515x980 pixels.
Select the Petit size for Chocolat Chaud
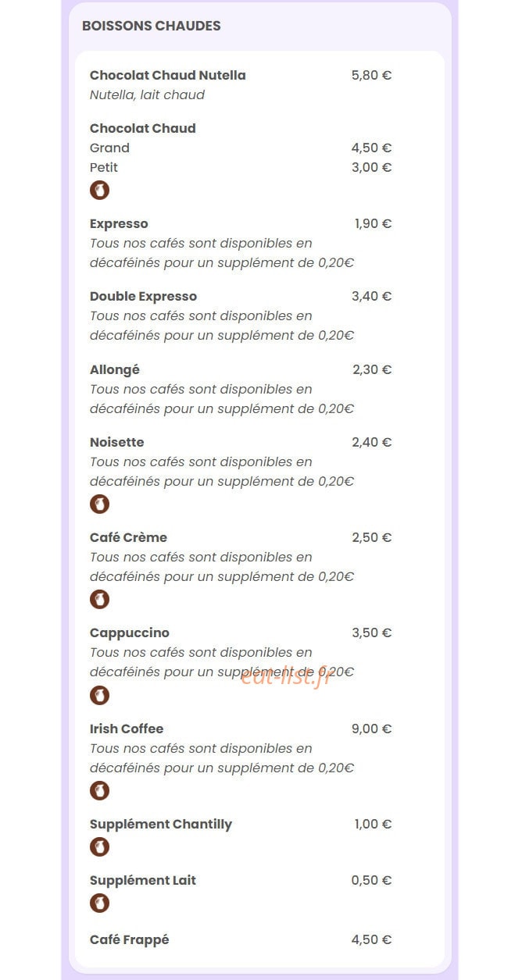(x=241, y=167)
